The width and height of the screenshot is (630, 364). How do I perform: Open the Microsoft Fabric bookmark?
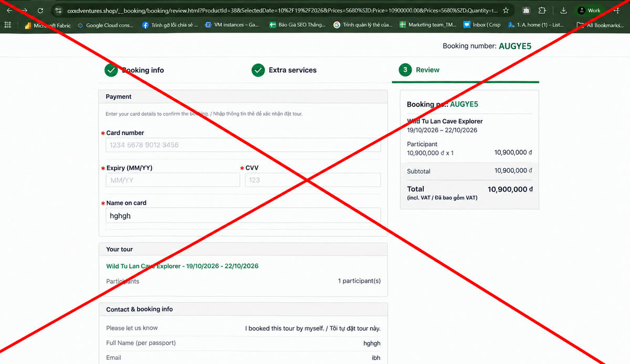coord(48,25)
